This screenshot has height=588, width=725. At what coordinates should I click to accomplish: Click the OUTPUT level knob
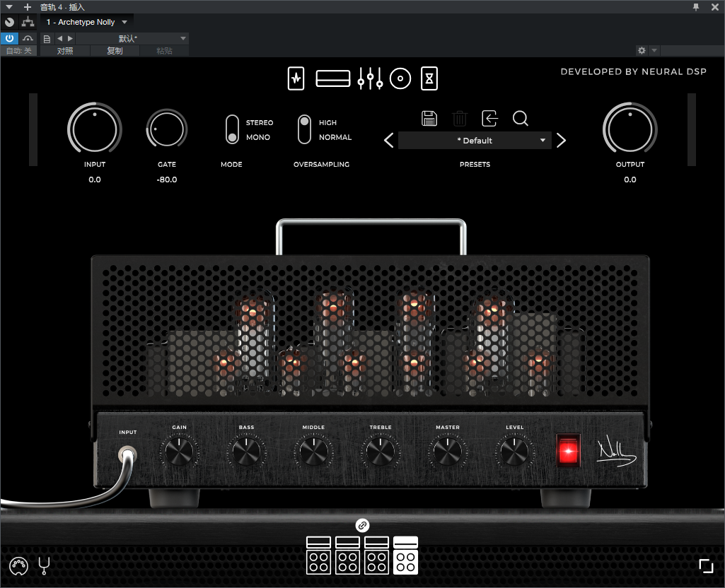tap(630, 129)
